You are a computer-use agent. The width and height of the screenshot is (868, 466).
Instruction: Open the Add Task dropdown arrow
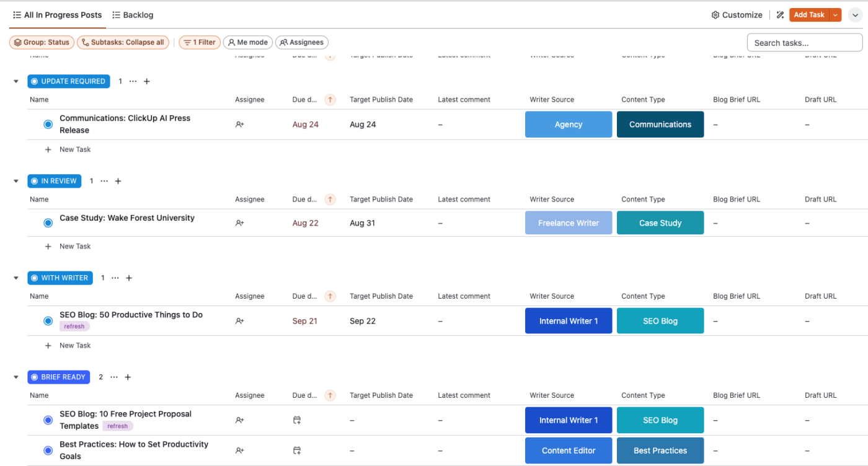pyautogui.click(x=835, y=15)
